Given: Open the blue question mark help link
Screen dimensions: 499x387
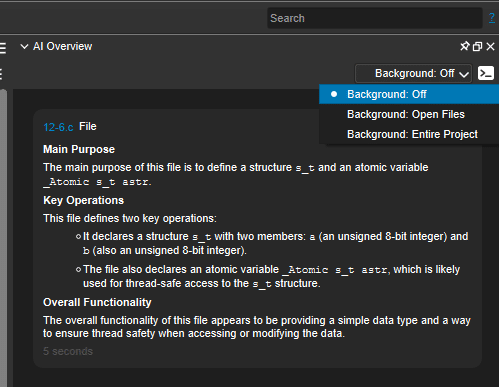Looking at the screenshot, I should [x=492, y=18].
